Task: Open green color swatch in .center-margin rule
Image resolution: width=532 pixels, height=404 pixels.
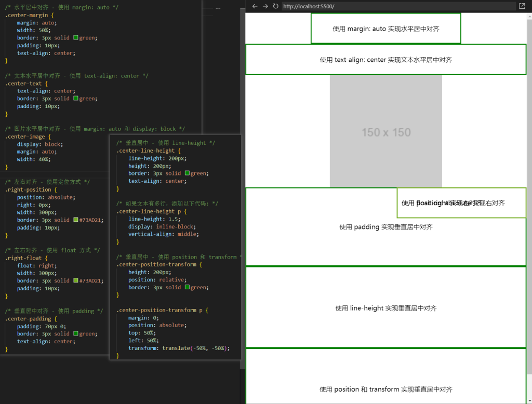Action: 76,38
